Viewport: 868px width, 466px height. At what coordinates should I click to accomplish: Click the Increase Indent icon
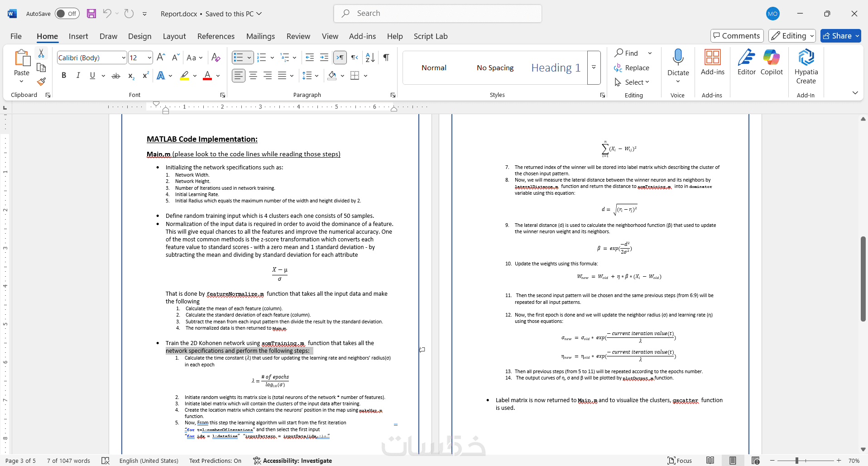tap(324, 58)
